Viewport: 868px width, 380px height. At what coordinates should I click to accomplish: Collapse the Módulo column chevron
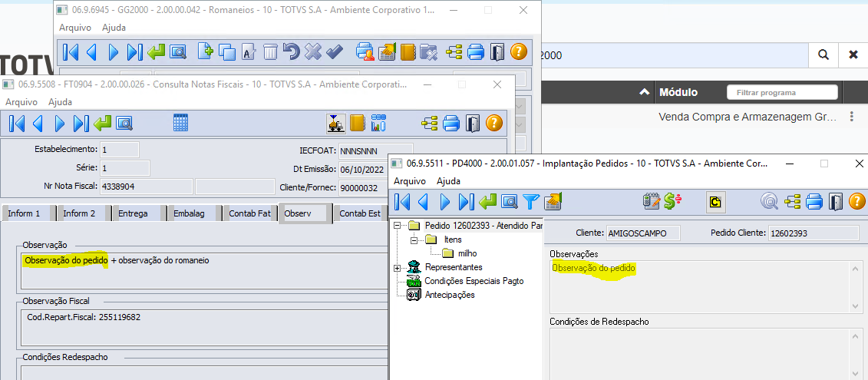(x=645, y=93)
